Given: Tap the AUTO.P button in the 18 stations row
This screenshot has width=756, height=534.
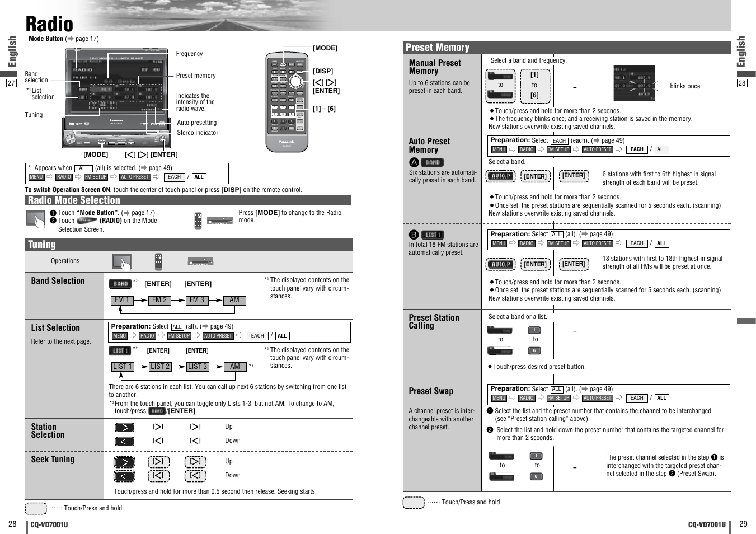Looking at the screenshot, I should [501, 264].
